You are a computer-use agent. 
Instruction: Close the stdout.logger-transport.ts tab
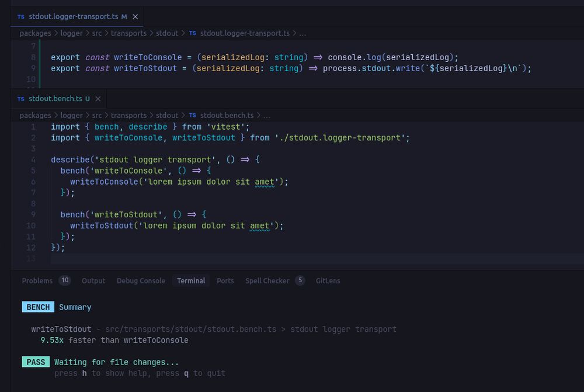pyautogui.click(x=135, y=17)
